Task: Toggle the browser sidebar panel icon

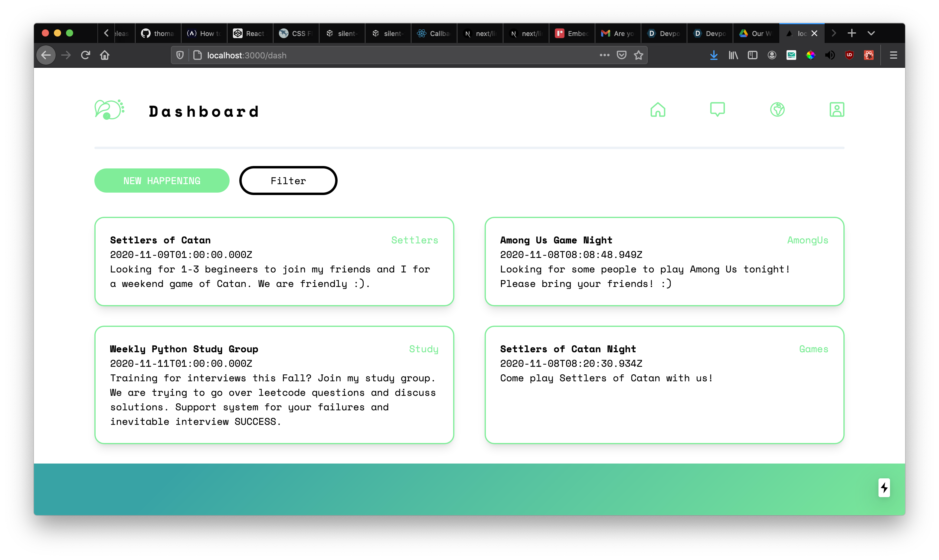Action: [752, 55]
